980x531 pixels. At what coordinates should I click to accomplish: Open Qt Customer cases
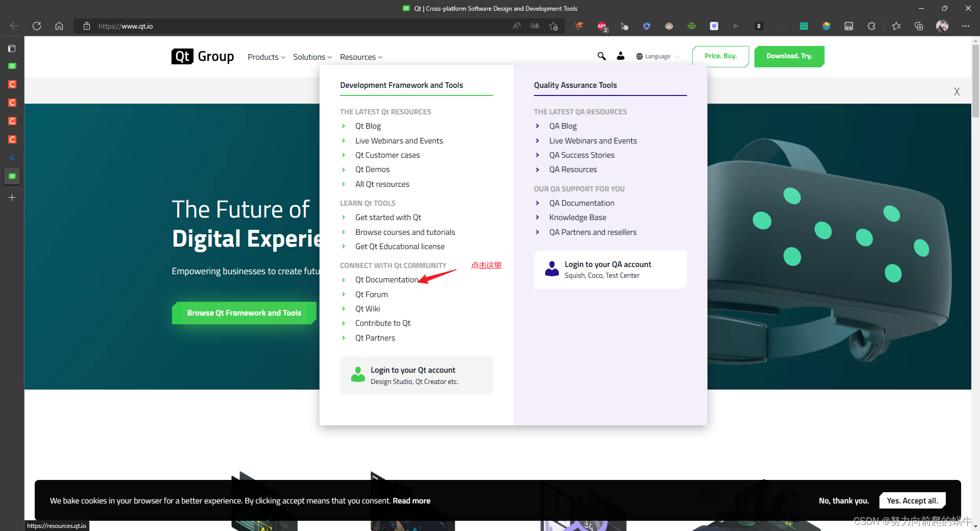[387, 155]
